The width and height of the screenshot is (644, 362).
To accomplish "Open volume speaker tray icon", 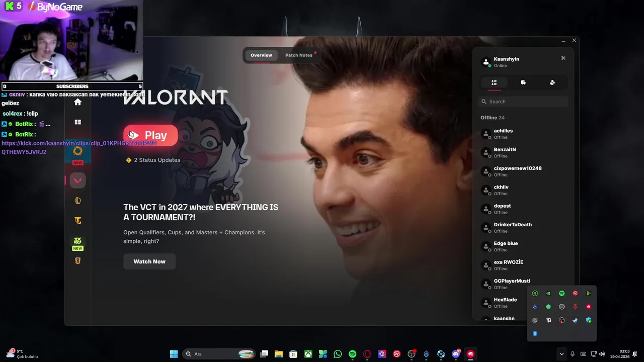I will [602, 354].
